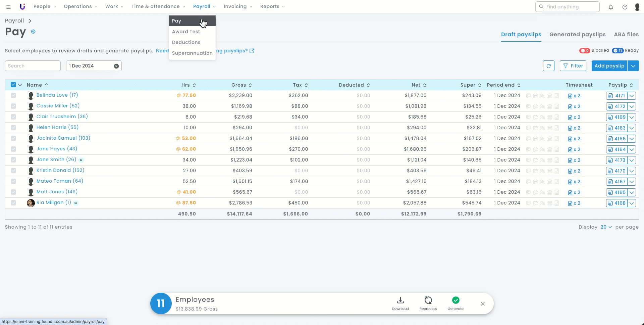Viewport: 644px width, 325px height.
Task: Expand the dropdown next to payslip 4171
Action: click(632, 96)
